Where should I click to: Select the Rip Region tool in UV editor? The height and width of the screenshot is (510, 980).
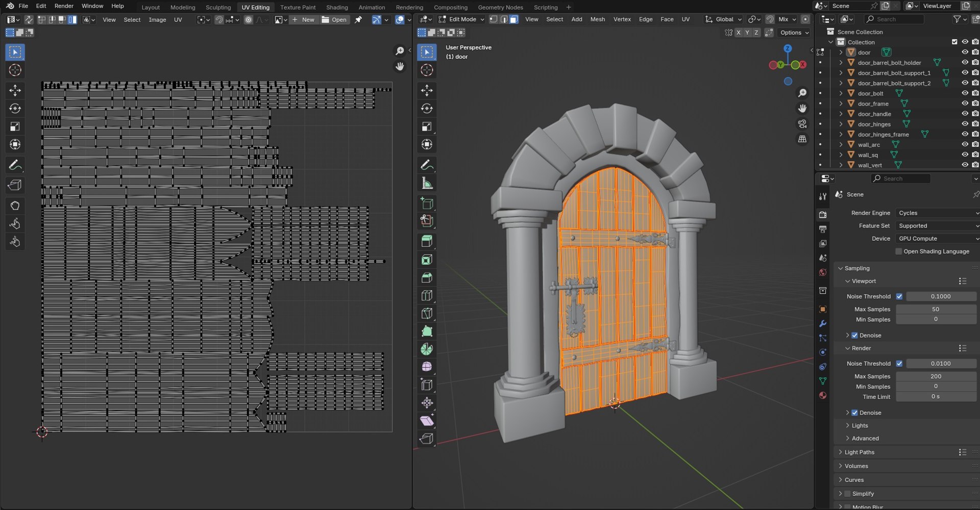[15, 185]
